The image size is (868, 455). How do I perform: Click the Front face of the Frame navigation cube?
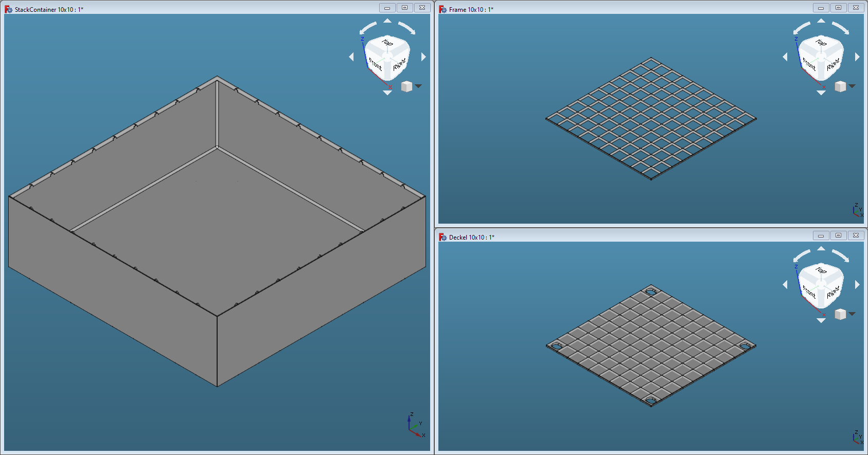click(809, 65)
